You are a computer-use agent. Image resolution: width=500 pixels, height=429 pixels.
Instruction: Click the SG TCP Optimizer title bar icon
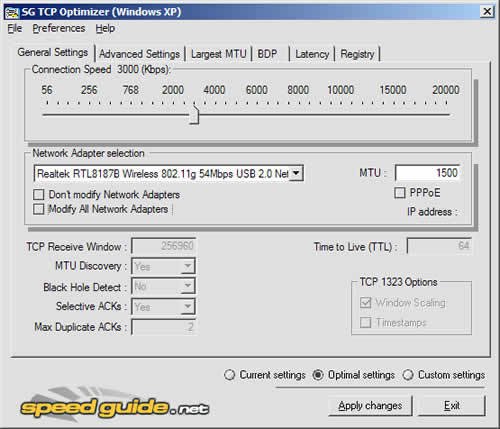click(12, 12)
